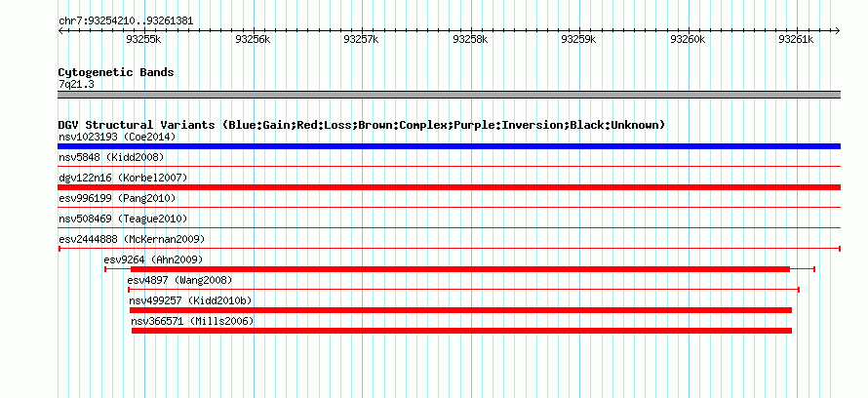Click the 93260k ruler position label
868x398 pixels.
[x=688, y=39]
